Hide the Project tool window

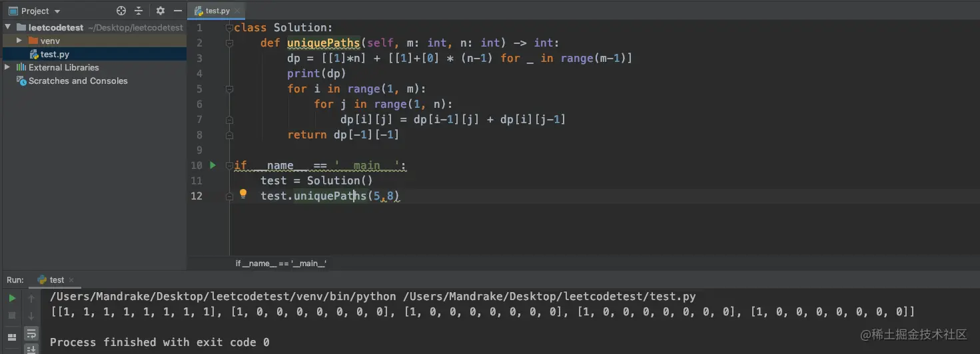click(178, 11)
